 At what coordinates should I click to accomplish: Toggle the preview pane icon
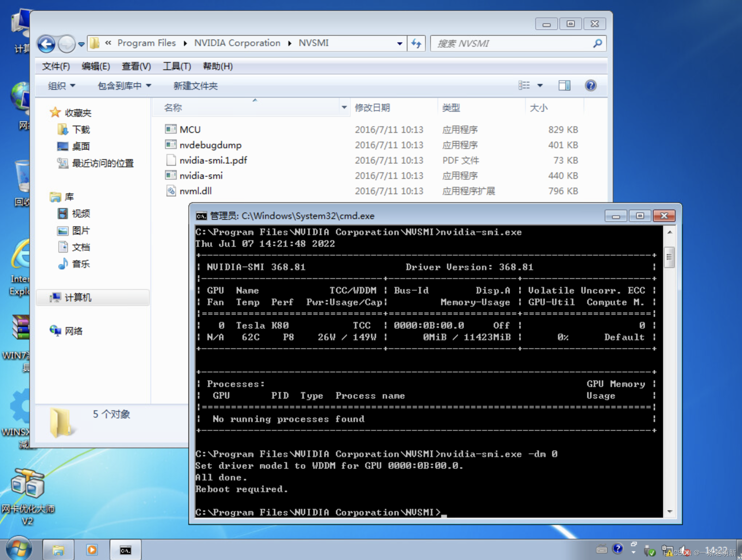(x=564, y=85)
